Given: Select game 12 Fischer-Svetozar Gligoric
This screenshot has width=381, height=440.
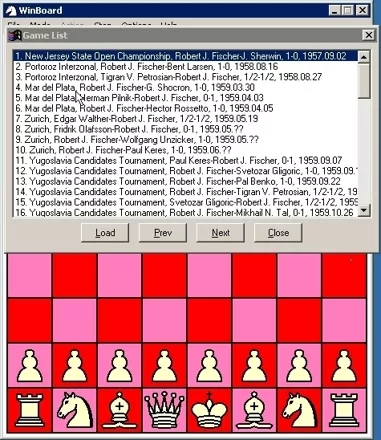Looking at the screenshot, I should [186, 171].
